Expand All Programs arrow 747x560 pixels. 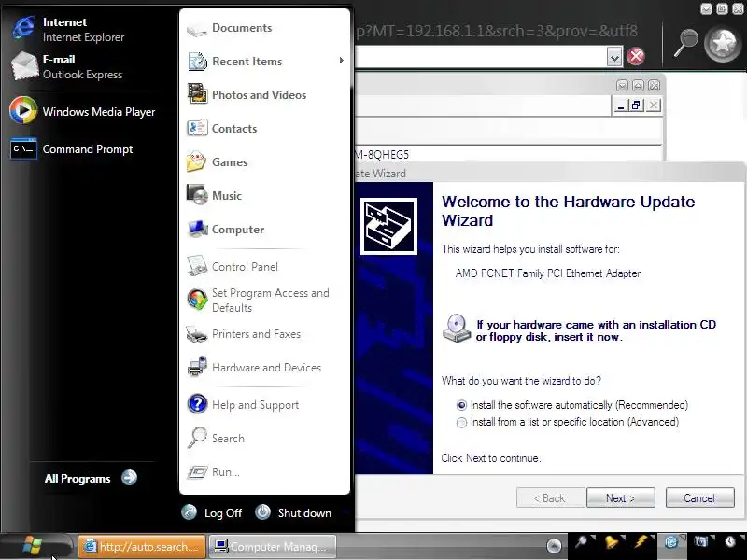(x=129, y=478)
